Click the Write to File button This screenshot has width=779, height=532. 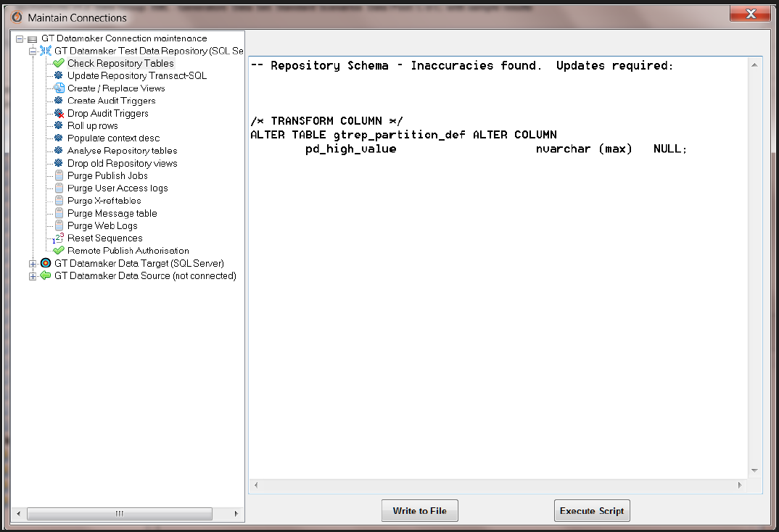[420, 511]
